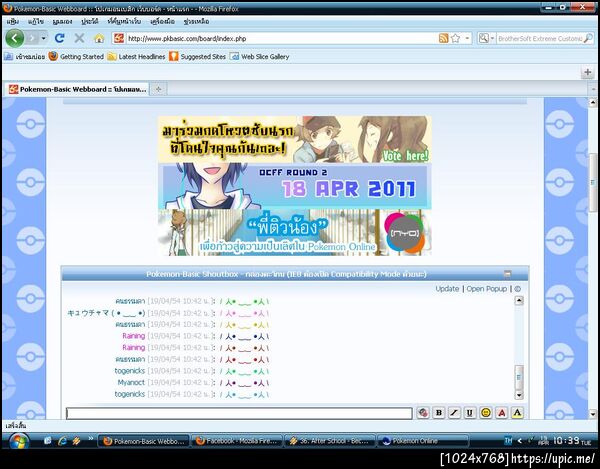Open the Latest Headlines bookmark
600x469 pixels.
(x=137, y=57)
